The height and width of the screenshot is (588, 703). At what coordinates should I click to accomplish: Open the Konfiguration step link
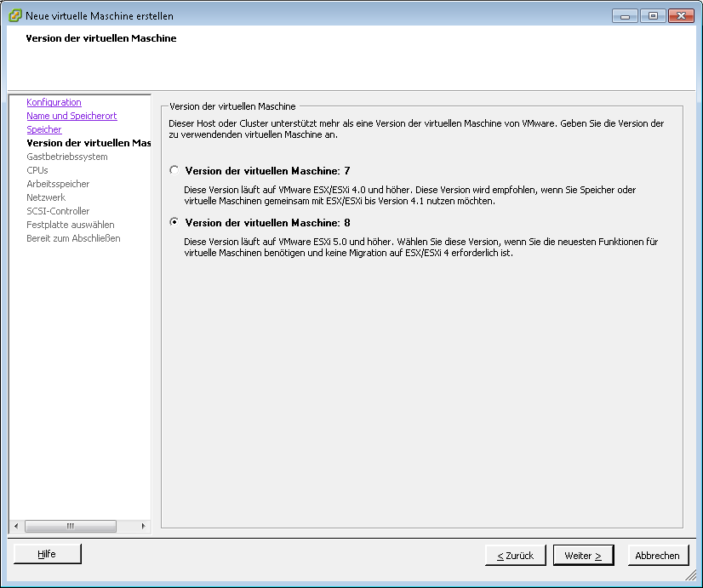point(54,102)
